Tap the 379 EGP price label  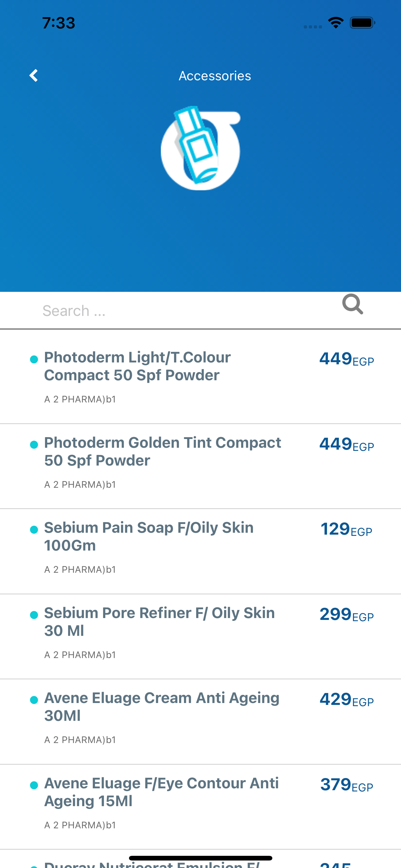tap(346, 785)
